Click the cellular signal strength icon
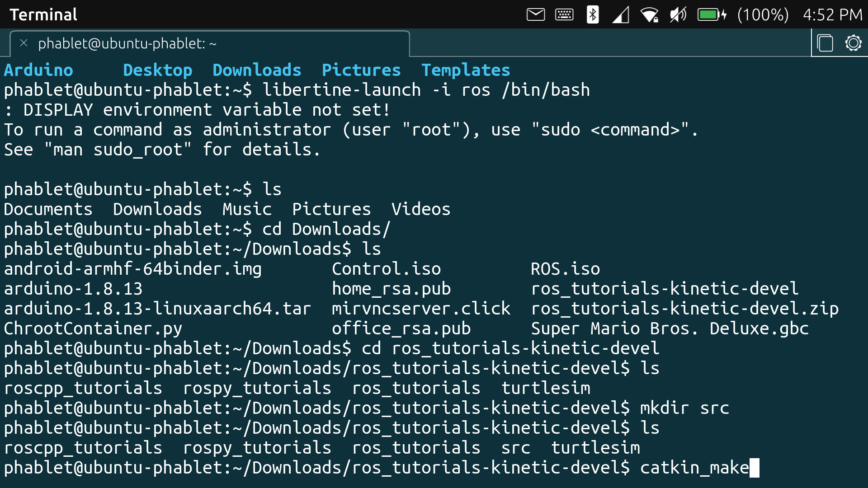The height and width of the screenshot is (488, 868). (621, 14)
